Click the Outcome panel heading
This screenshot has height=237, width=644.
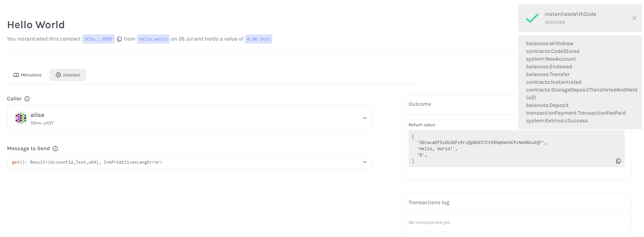point(420,104)
